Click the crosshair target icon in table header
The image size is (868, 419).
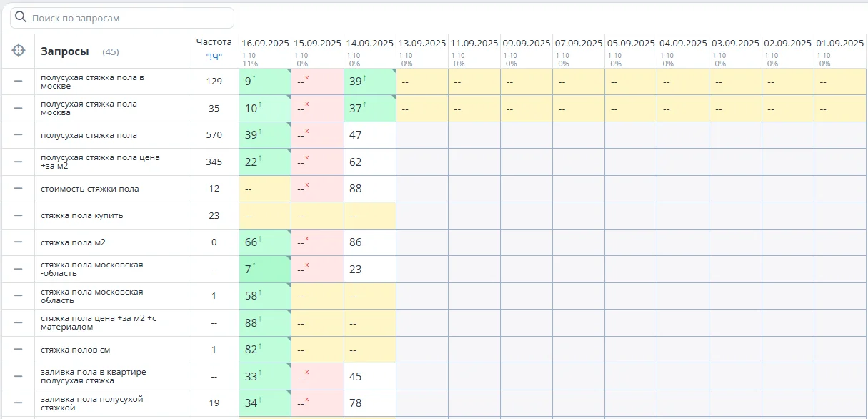19,51
